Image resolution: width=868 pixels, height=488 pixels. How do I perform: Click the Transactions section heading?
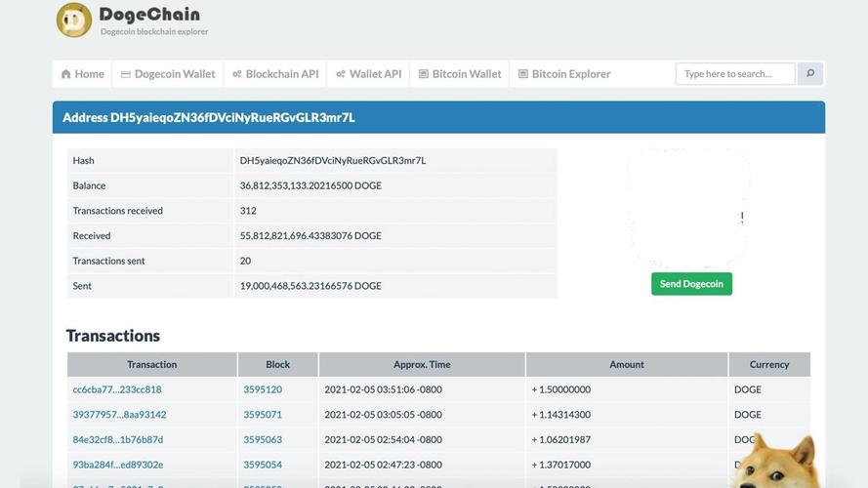[113, 336]
